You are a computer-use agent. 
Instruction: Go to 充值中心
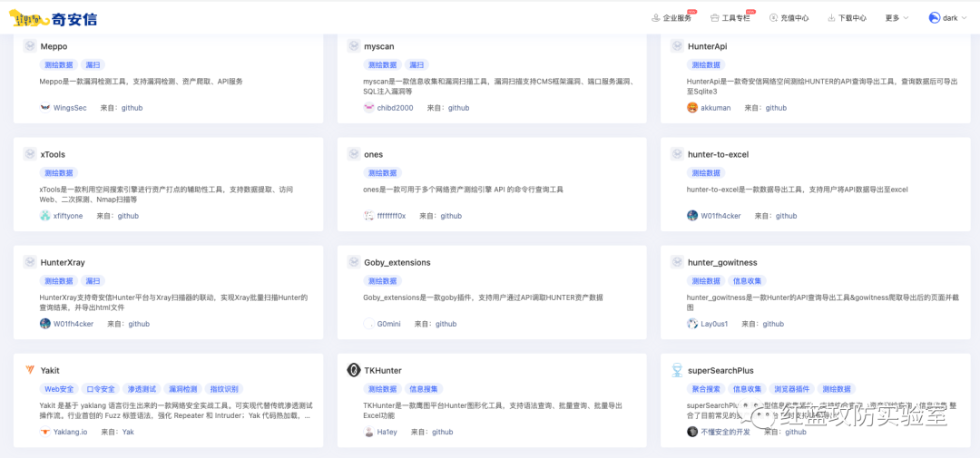tap(789, 18)
